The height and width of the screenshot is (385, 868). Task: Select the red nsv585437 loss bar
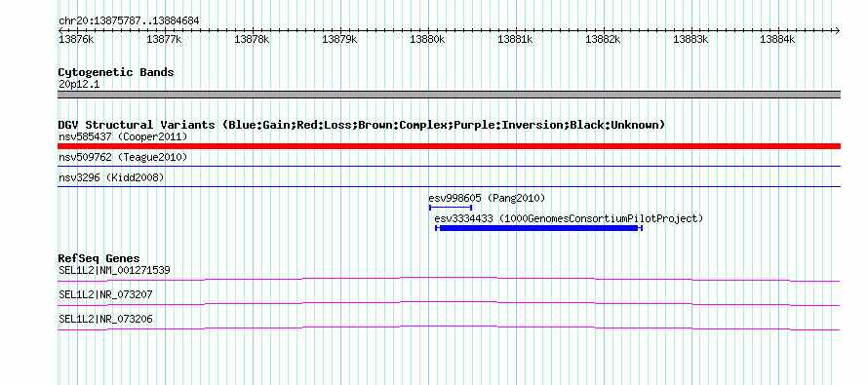pyautogui.click(x=449, y=146)
